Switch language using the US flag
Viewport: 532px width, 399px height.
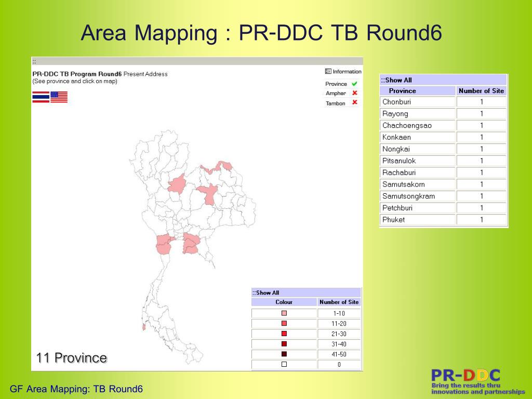click(59, 97)
